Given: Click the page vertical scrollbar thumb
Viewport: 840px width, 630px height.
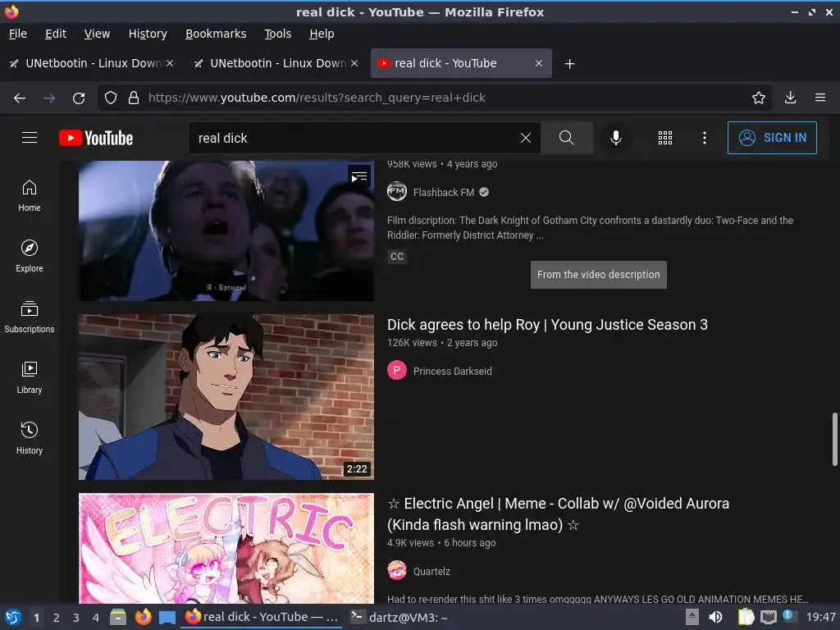Looking at the screenshot, I should (x=834, y=440).
